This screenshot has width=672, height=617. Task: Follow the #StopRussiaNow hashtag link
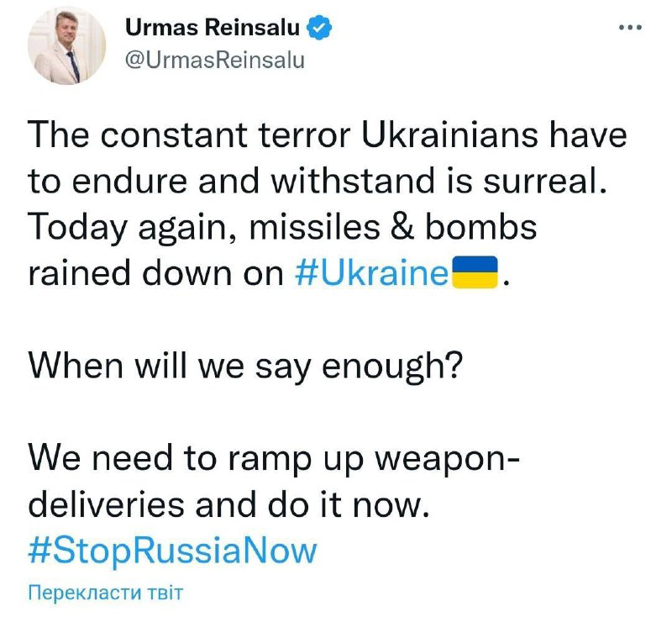pyautogui.click(x=173, y=551)
